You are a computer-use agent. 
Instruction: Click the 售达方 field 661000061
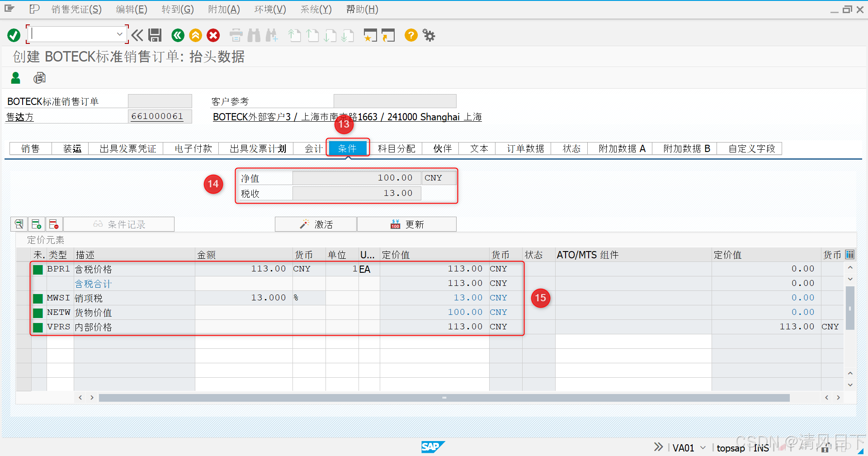click(160, 116)
